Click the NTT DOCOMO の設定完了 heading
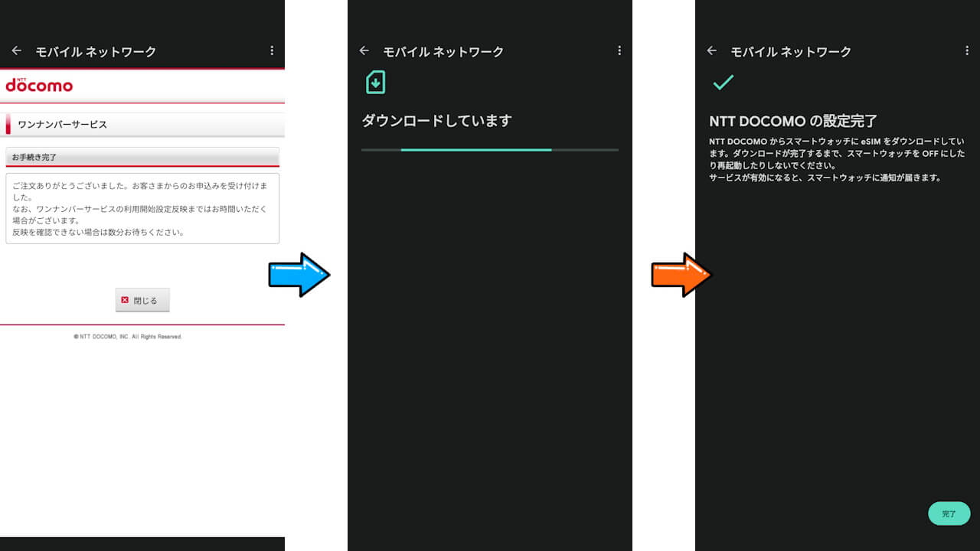This screenshot has height=551, width=980. click(793, 121)
